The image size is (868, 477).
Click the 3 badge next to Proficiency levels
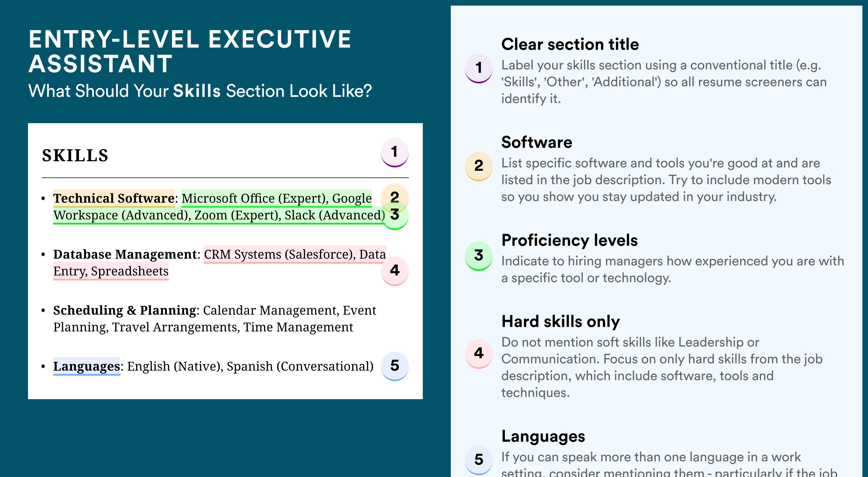click(479, 256)
